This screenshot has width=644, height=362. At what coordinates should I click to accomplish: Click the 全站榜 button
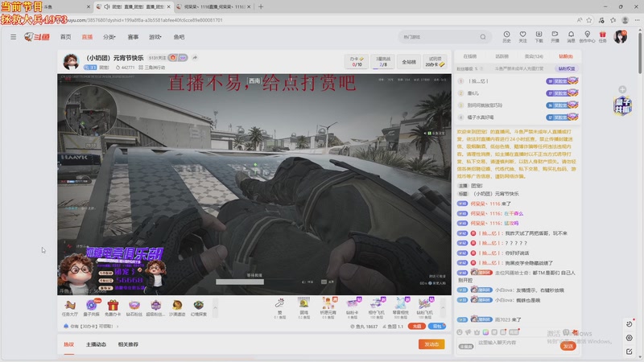[x=409, y=62]
